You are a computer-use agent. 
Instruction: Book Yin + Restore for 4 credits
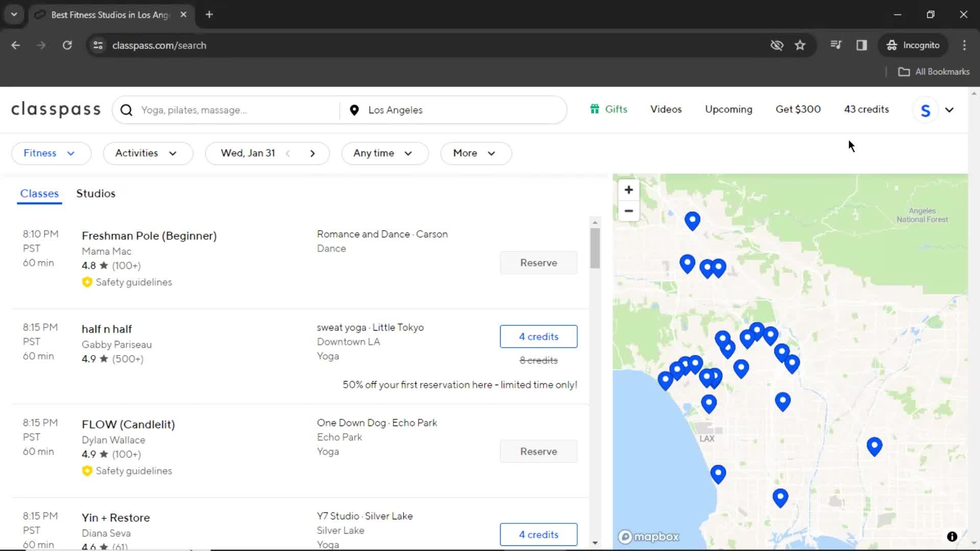tap(538, 535)
